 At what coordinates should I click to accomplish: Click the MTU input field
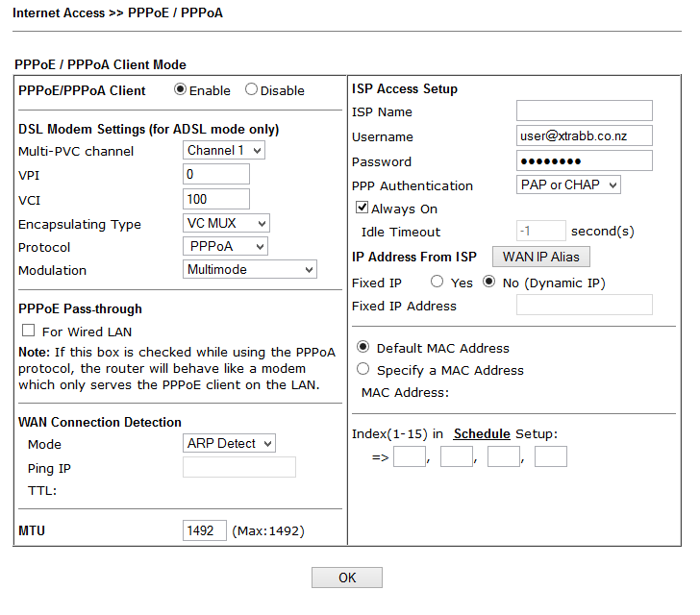click(205, 530)
